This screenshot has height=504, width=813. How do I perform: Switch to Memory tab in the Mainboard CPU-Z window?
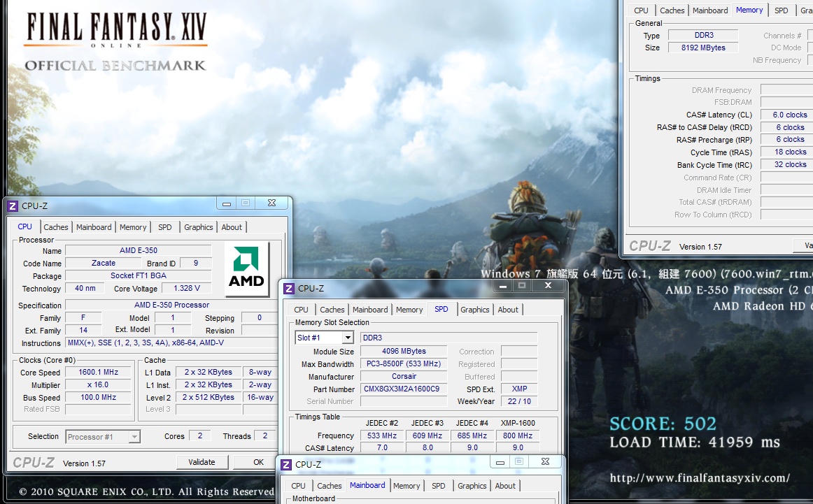point(406,485)
